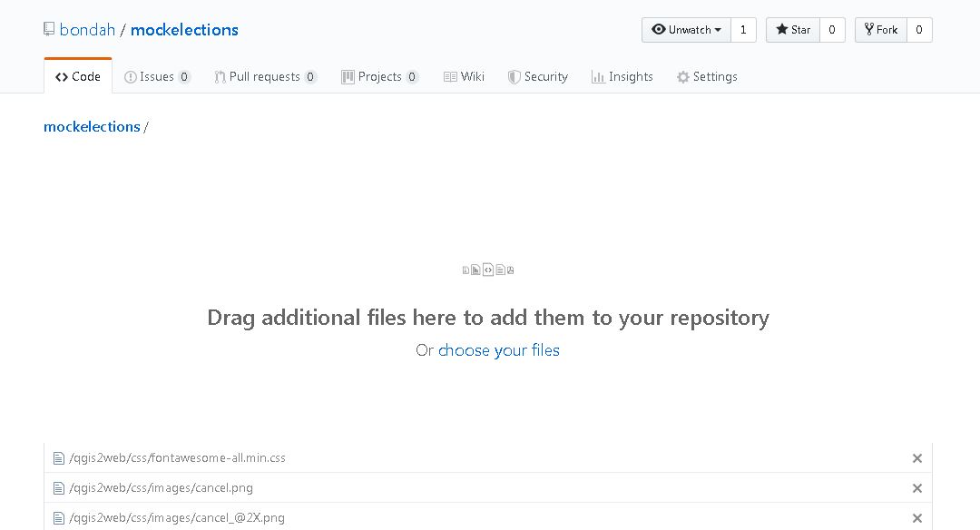Open the Projects tab
The height and width of the screenshot is (530, 980).
[x=379, y=77]
